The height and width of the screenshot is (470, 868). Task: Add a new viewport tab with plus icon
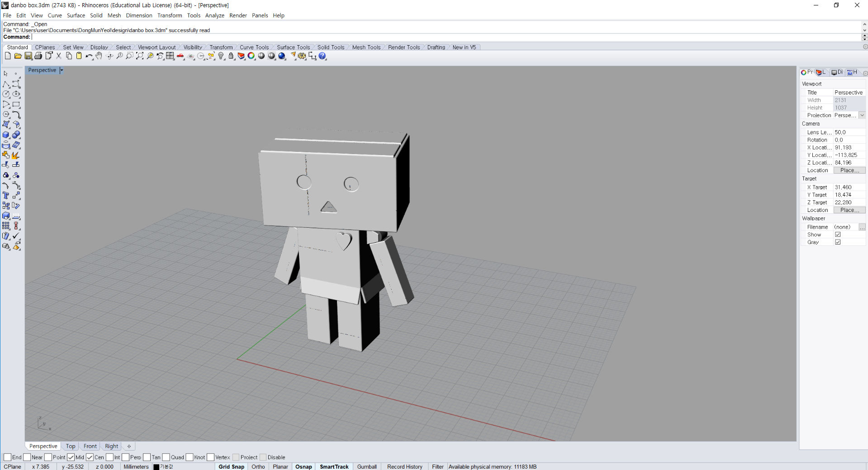(129, 446)
